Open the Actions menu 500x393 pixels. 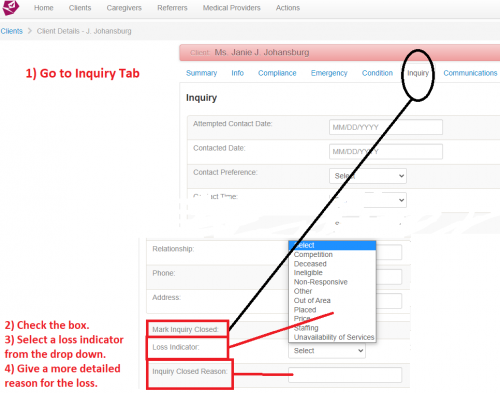(288, 8)
